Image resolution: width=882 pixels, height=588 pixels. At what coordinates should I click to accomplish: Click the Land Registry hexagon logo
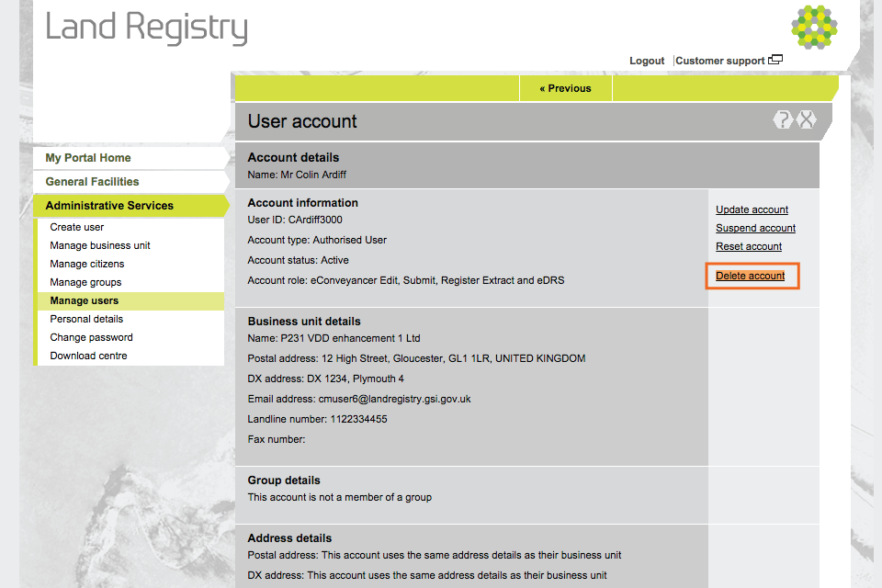814,27
